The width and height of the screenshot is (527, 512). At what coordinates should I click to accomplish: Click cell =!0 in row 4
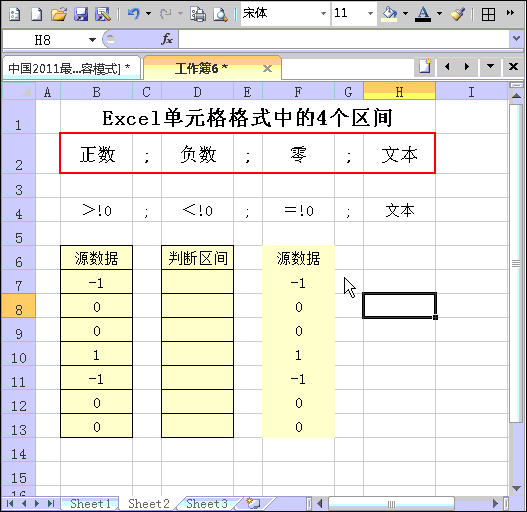click(x=298, y=210)
